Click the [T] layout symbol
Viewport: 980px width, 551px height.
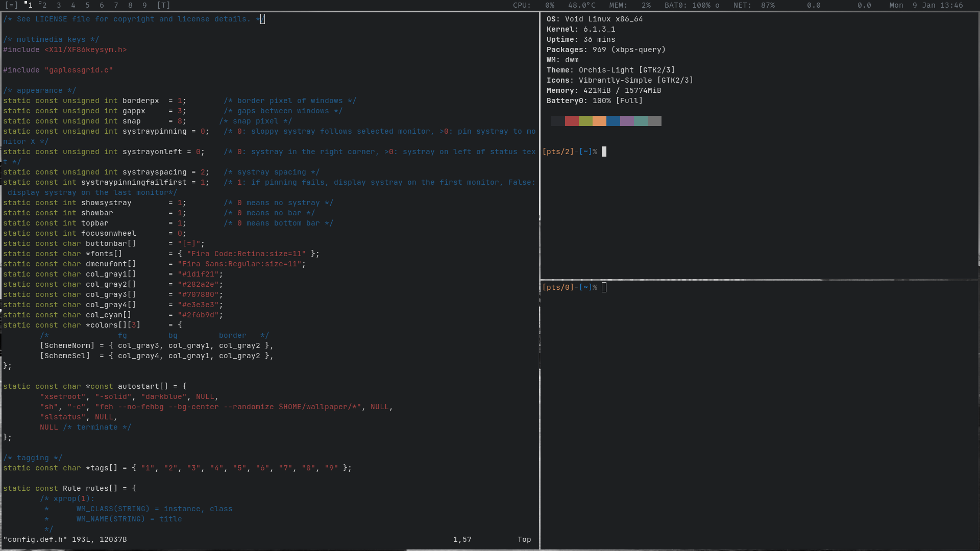click(163, 5)
